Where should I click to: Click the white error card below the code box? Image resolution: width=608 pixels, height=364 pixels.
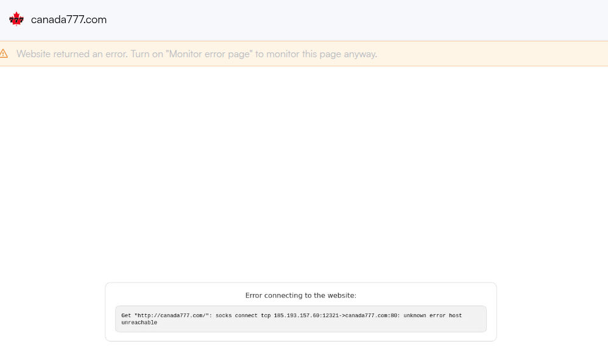300,337
